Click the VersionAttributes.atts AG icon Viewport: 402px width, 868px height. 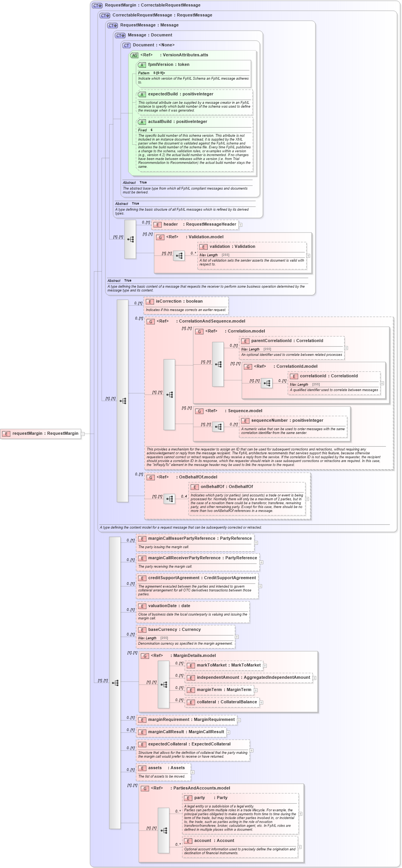pos(134,55)
